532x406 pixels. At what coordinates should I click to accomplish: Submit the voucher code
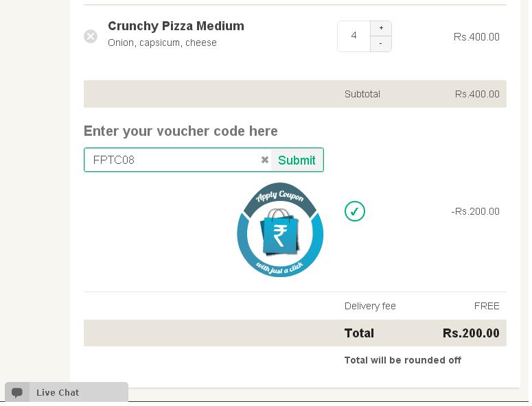coord(297,160)
